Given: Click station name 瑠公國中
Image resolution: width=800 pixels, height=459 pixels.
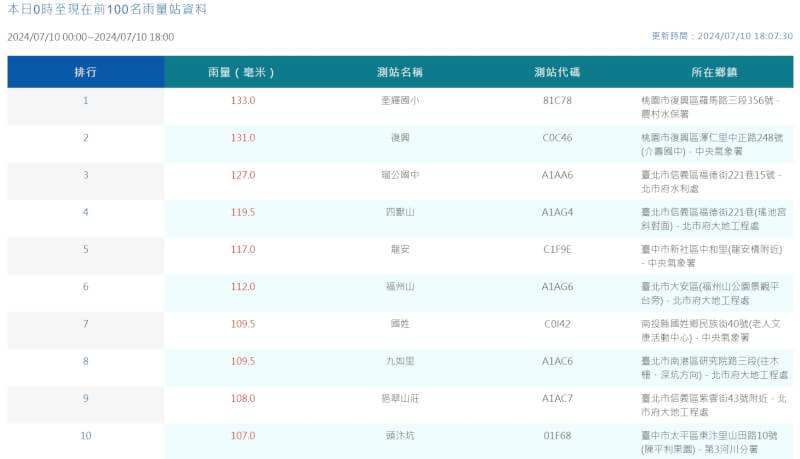Looking at the screenshot, I should pyautogui.click(x=400, y=175).
